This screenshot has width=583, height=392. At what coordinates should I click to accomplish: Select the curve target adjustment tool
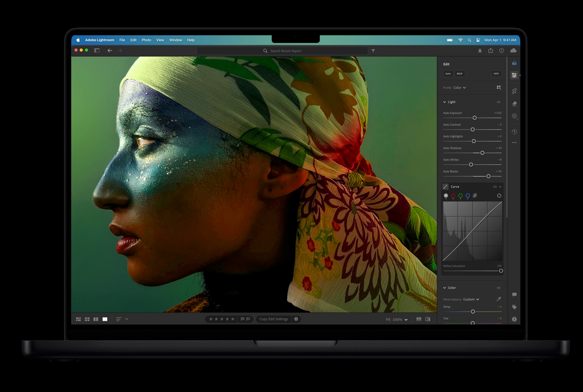click(499, 196)
